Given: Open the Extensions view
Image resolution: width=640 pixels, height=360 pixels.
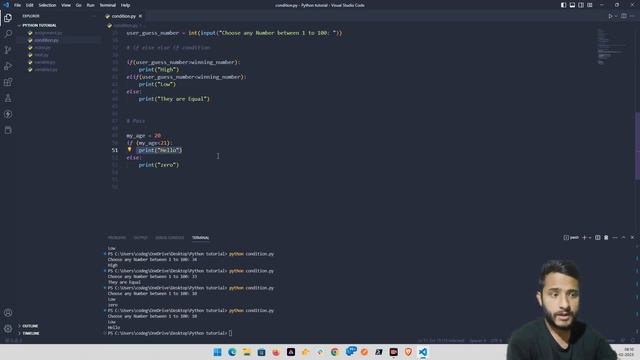Looking at the screenshot, I should pyautogui.click(x=8, y=82).
